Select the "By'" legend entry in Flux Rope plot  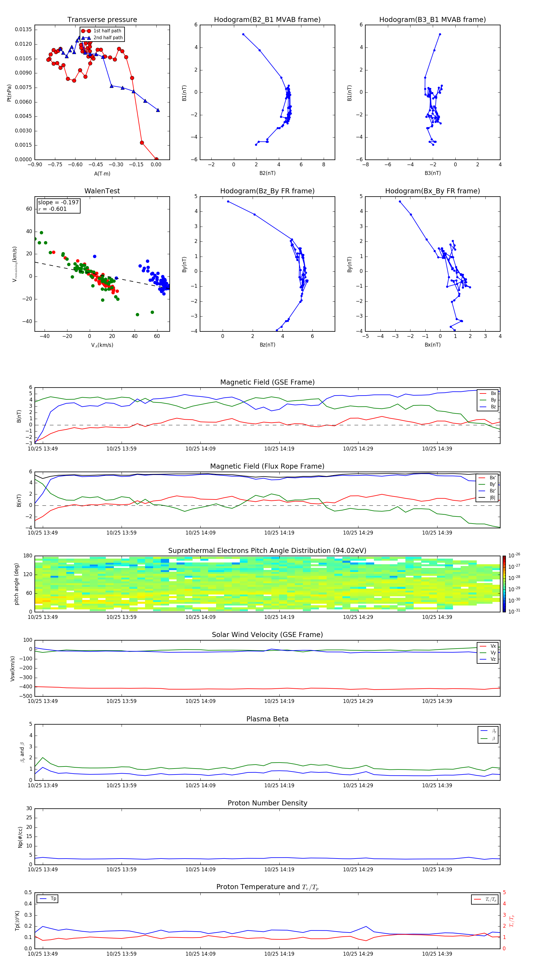click(487, 484)
